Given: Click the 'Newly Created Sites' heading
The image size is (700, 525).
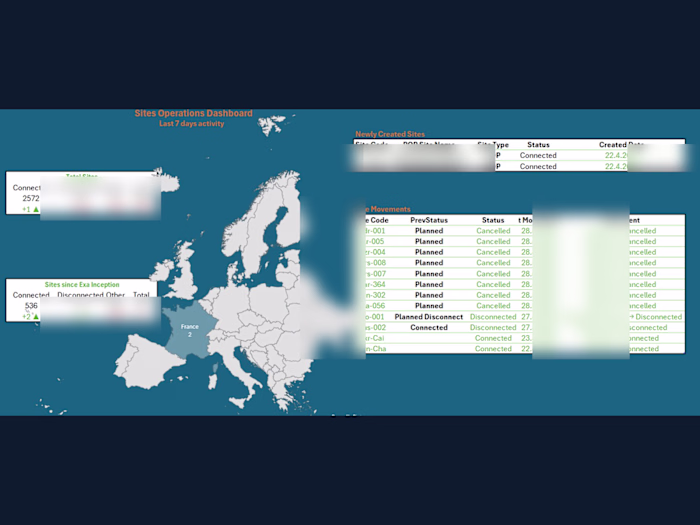Looking at the screenshot, I should pyautogui.click(x=390, y=134).
